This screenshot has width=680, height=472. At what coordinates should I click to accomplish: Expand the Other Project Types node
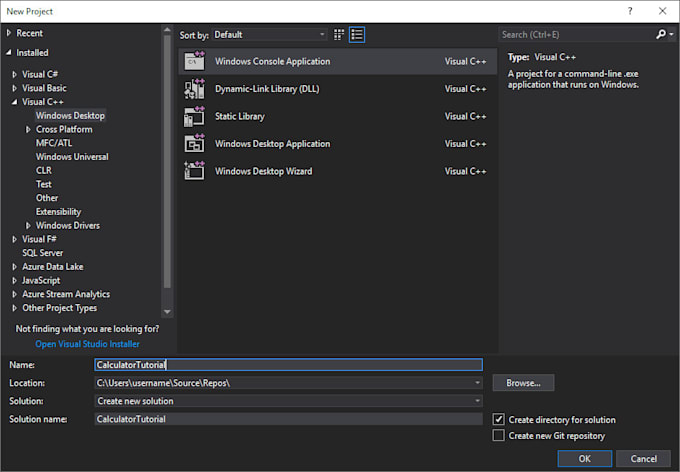point(14,308)
